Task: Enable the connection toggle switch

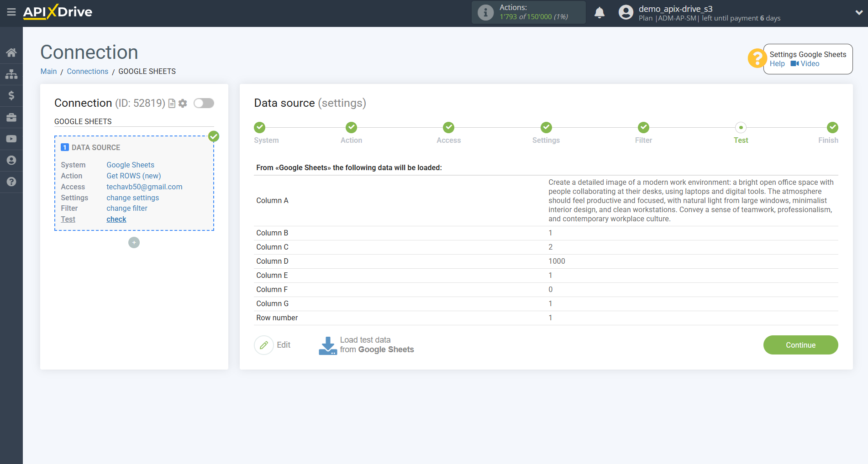Action: [204, 103]
